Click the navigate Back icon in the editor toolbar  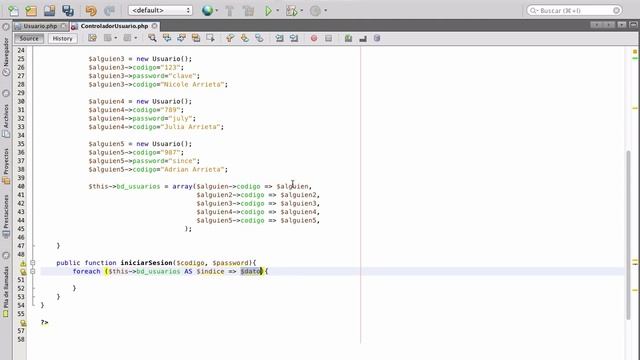[107, 38]
